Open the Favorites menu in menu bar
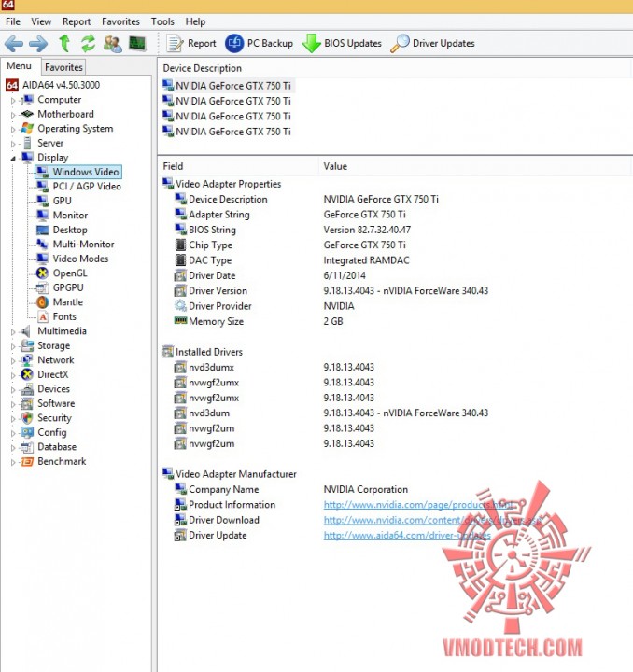This screenshot has height=672, width=633. 120,21
